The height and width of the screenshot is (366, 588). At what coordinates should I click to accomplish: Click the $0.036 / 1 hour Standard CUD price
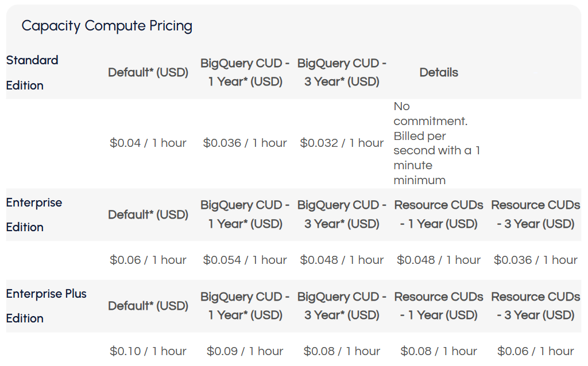click(245, 143)
